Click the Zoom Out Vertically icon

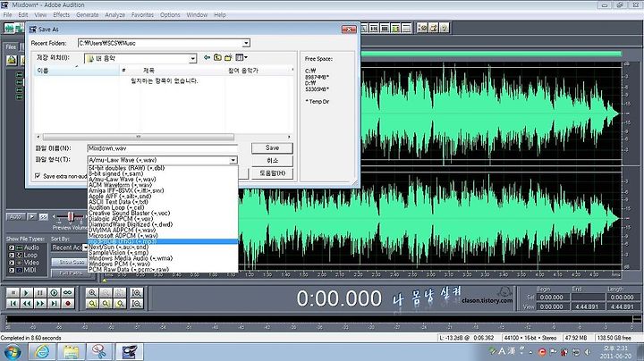click(136, 304)
